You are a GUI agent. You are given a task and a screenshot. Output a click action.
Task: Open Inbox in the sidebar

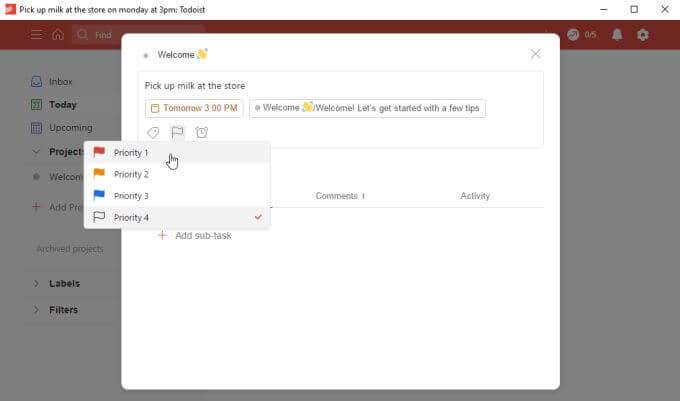tap(61, 82)
